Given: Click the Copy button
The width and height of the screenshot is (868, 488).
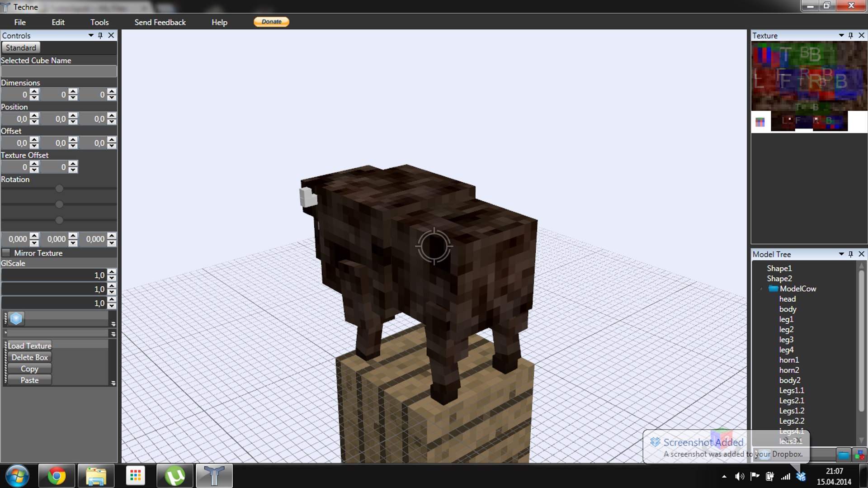Looking at the screenshot, I should pyautogui.click(x=29, y=369).
